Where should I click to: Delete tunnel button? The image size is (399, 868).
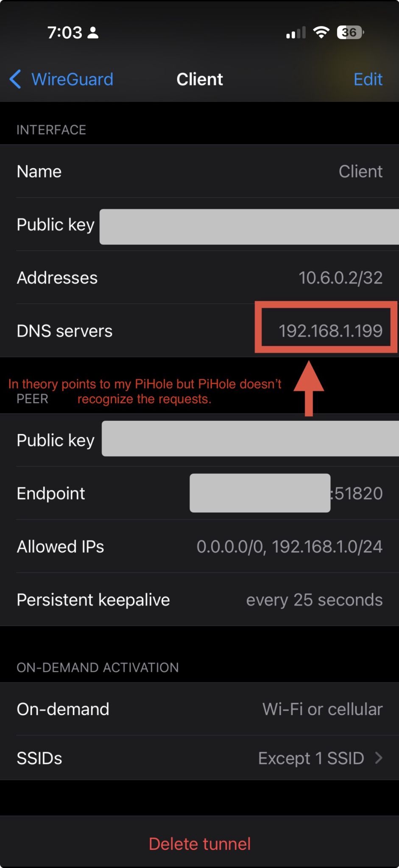click(199, 843)
